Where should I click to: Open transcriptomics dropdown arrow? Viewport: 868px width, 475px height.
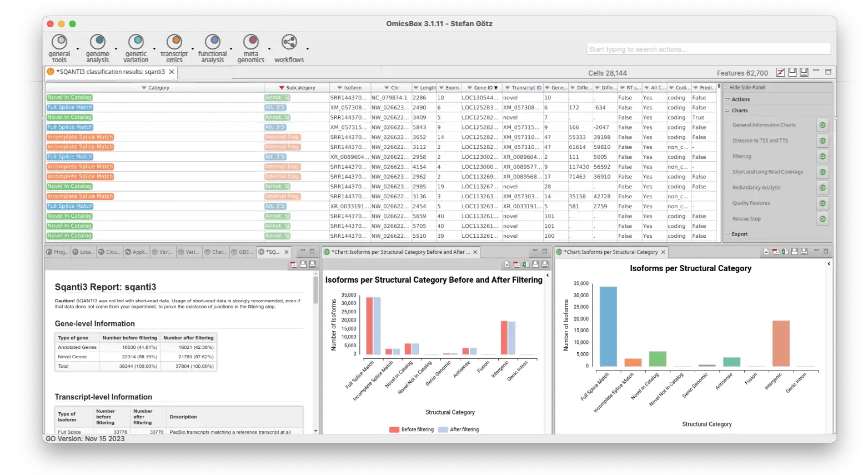pos(192,49)
